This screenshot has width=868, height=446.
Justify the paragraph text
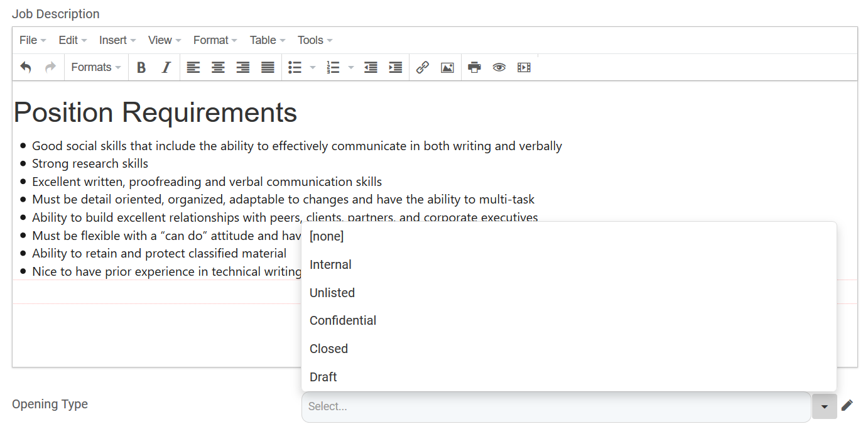pyautogui.click(x=268, y=67)
